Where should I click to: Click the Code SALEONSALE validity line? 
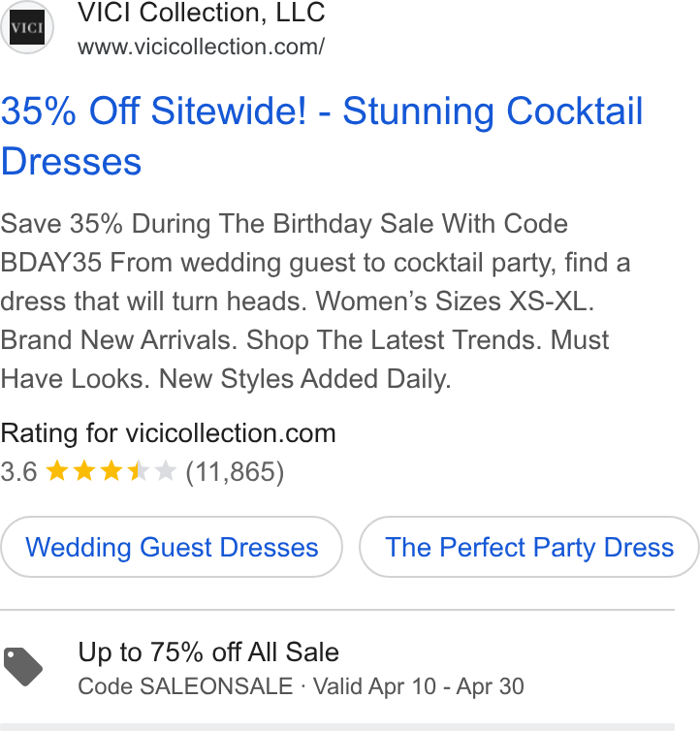tap(301, 686)
